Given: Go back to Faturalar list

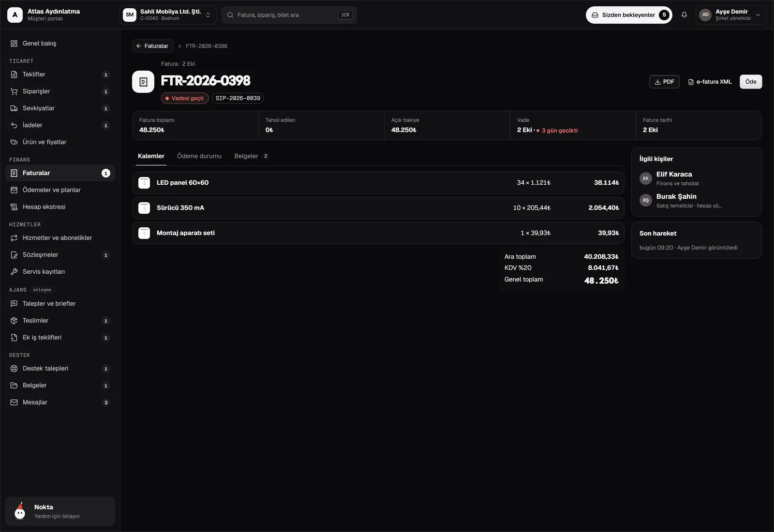Looking at the screenshot, I should click(152, 46).
